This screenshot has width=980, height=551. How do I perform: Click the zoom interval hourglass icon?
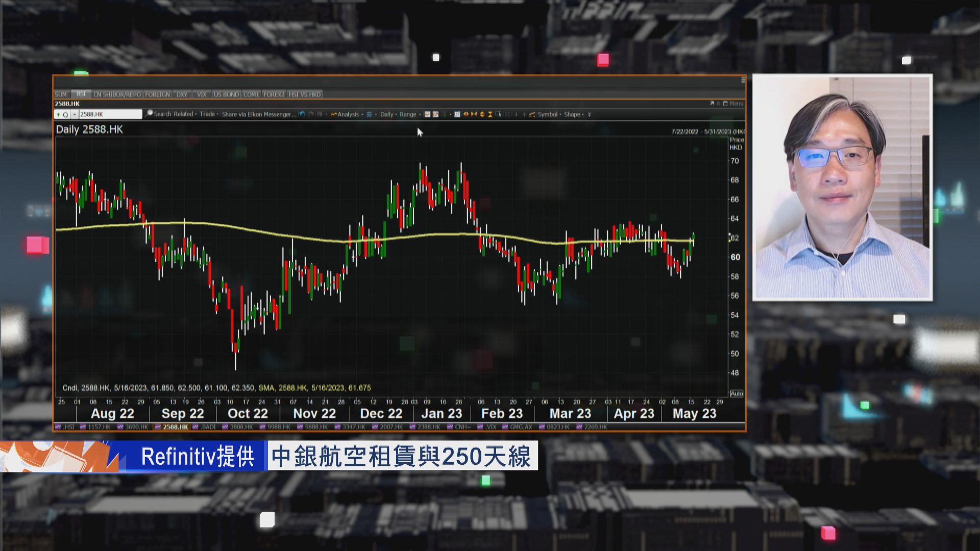490,114
